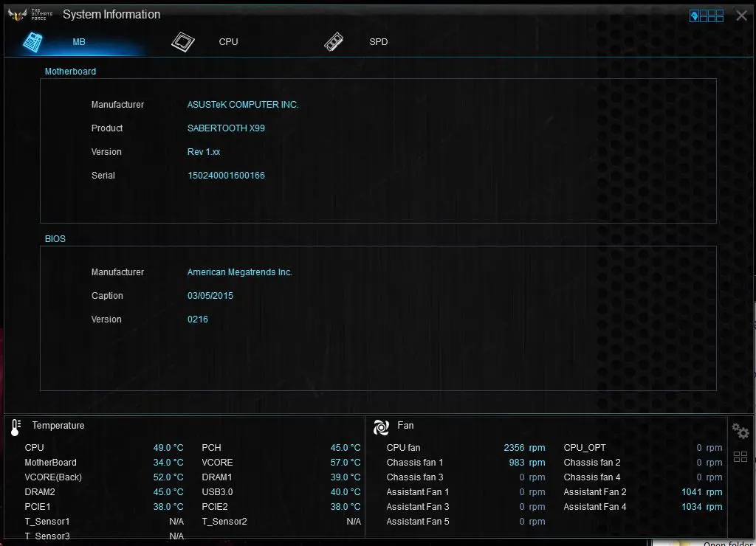Click the Assistant Fan 5 label
The width and height of the screenshot is (756, 546).
[x=418, y=522]
